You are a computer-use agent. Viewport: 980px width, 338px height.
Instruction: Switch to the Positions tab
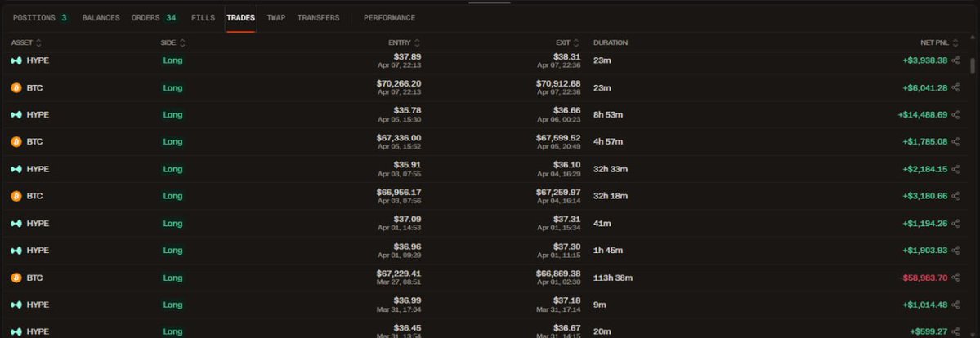click(x=39, y=18)
